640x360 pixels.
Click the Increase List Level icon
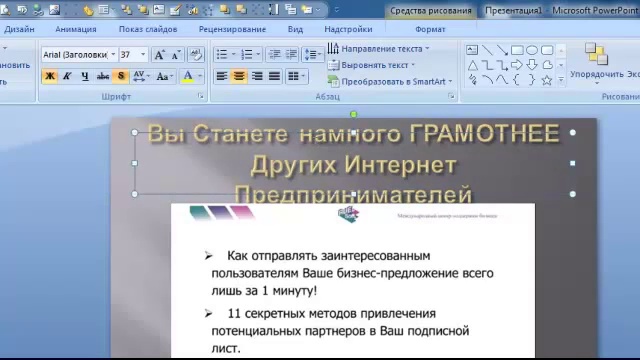[291, 54]
